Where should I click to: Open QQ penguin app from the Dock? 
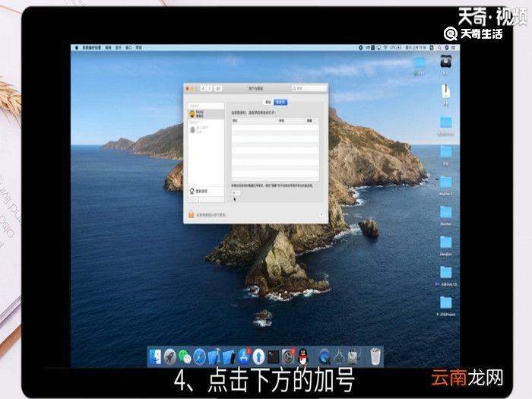(303, 356)
